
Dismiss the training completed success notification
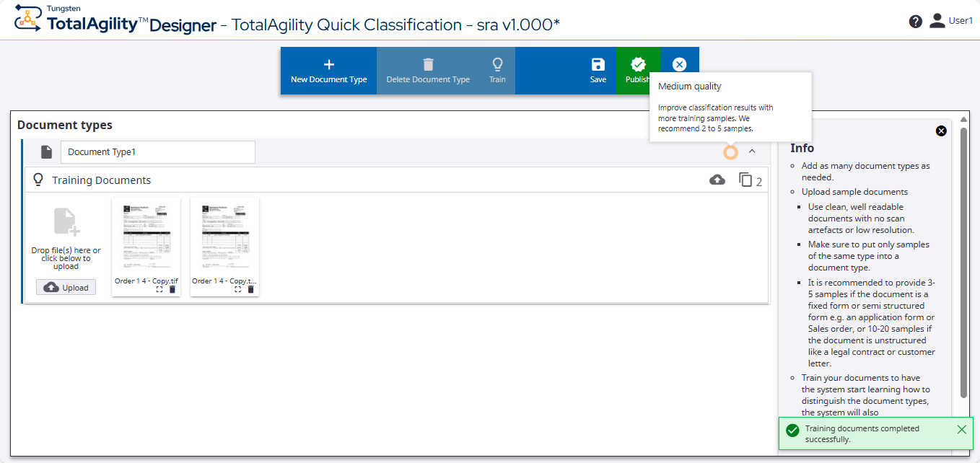pos(961,430)
